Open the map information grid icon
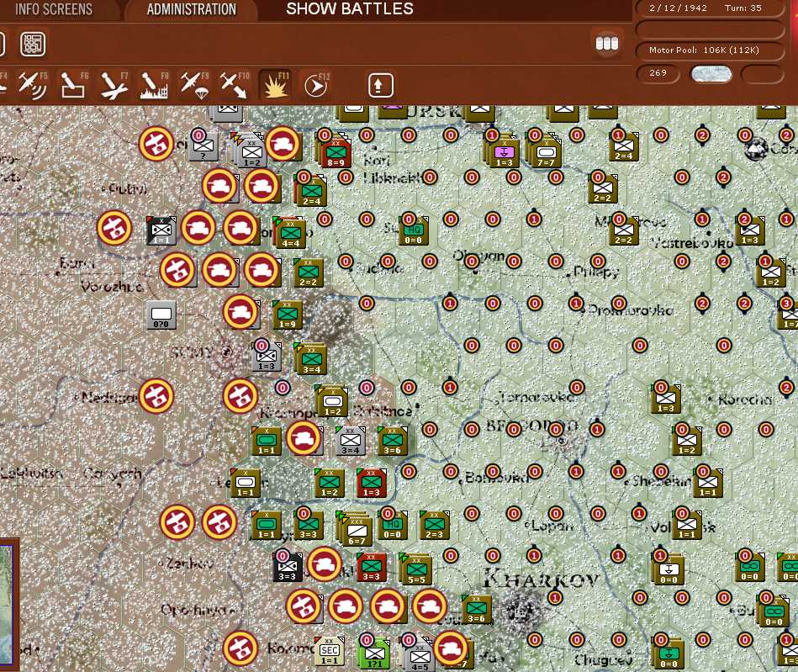Image resolution: width=798 pixels, height=672 pixels. click(x=33, y=44)
